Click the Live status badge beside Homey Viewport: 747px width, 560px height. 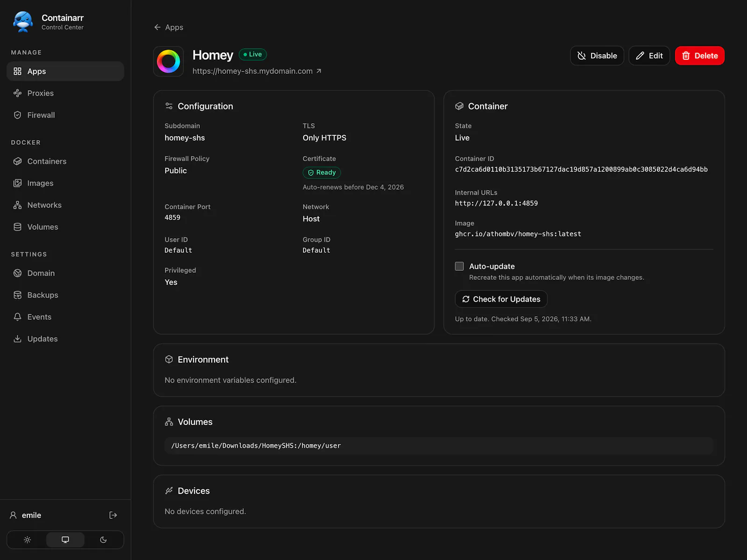pyautogui.click(x=253, y=54)
